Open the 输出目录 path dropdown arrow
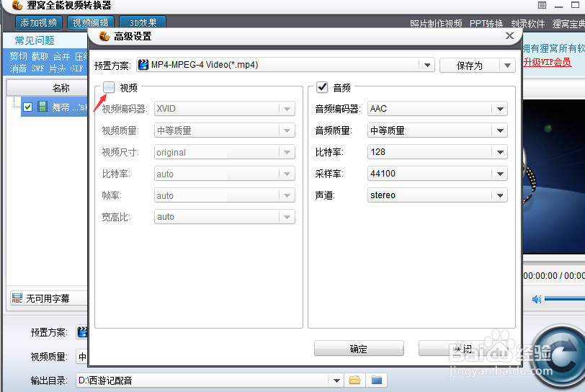 point(336,380)
